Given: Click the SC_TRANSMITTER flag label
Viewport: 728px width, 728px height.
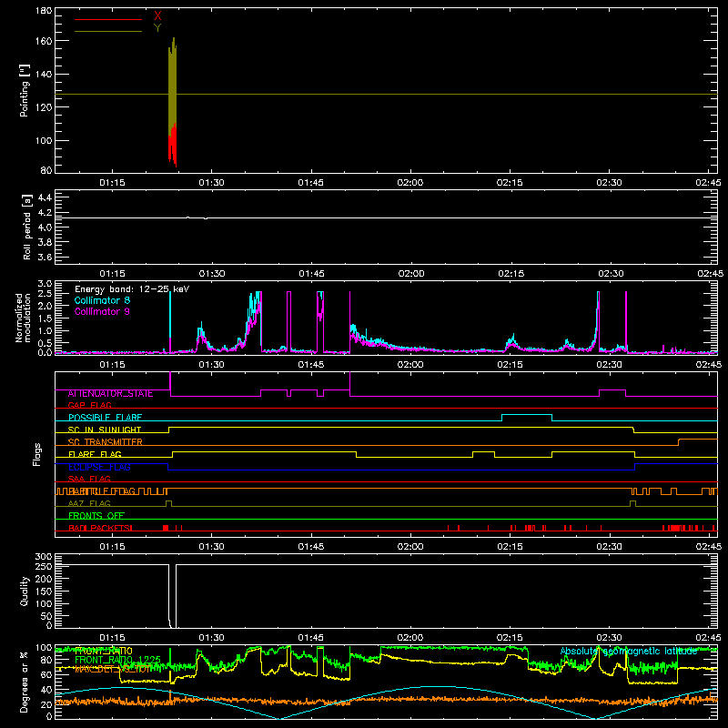Looking at the screenshot, I should 106,442.
